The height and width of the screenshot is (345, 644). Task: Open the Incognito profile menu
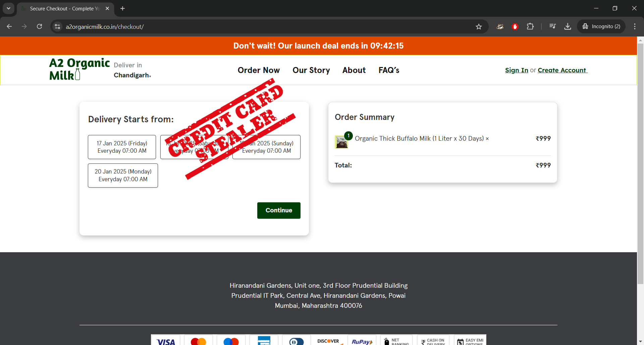point(601,26)
